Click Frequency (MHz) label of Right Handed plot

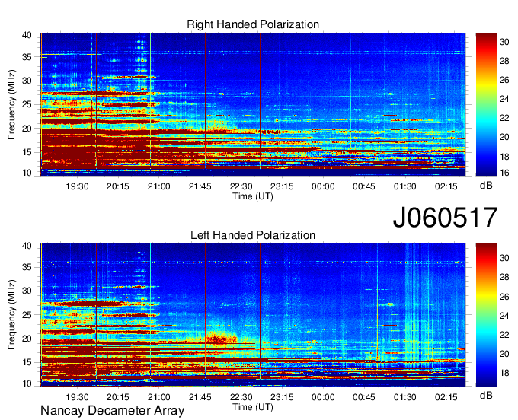(x=11, y=104)
